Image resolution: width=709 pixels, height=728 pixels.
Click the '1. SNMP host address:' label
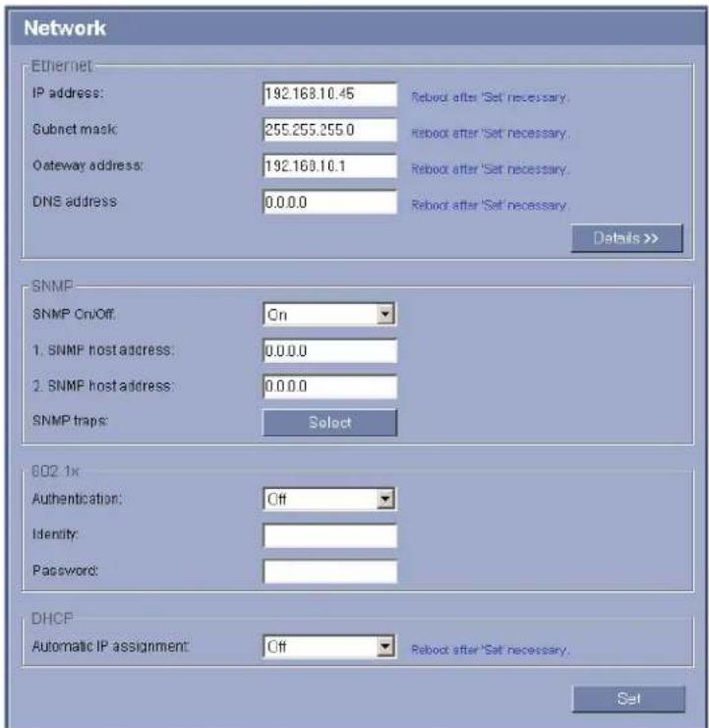click(103, 349)
